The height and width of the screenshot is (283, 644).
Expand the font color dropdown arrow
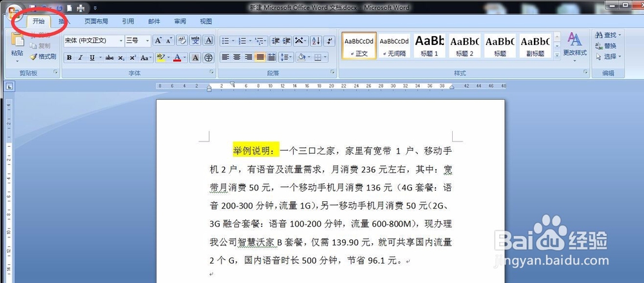pyautogui.click(x=185, y=58)
